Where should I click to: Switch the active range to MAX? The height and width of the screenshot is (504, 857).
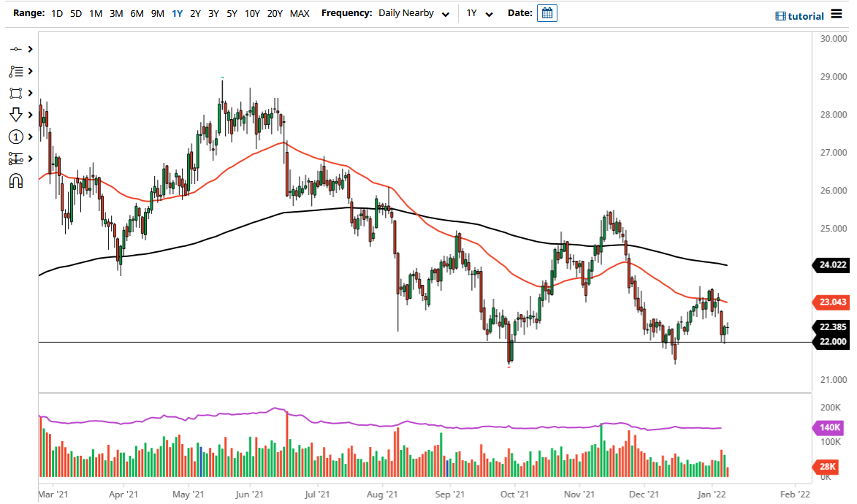point(299,13)
